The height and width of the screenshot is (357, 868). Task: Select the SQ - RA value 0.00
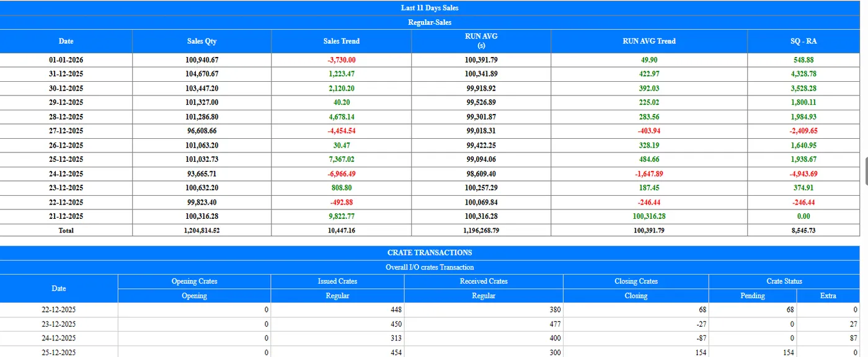(804, 216)
